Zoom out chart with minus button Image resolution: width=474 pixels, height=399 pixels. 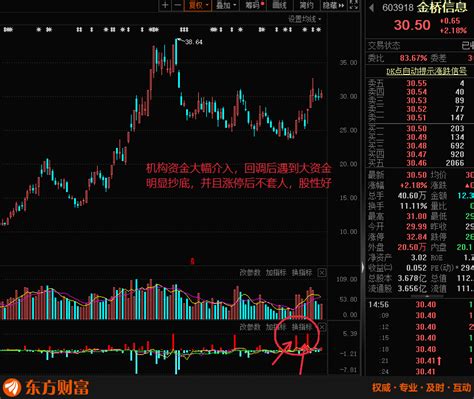[x=178, y=5]
